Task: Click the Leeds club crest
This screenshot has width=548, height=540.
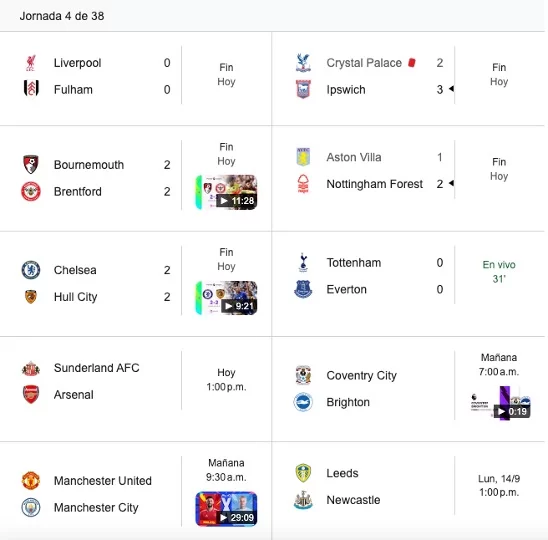Action: click(303, 473)
